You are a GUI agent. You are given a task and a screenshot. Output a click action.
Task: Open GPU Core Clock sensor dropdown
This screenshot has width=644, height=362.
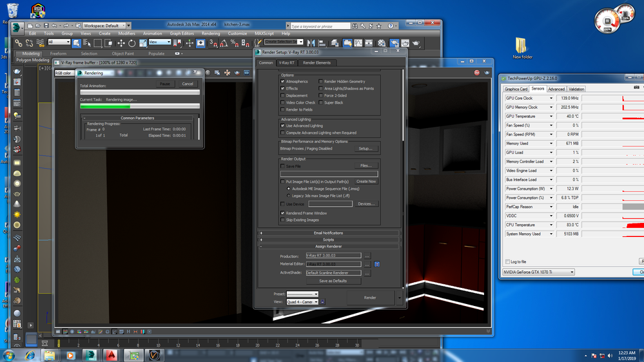pos(551,98)
